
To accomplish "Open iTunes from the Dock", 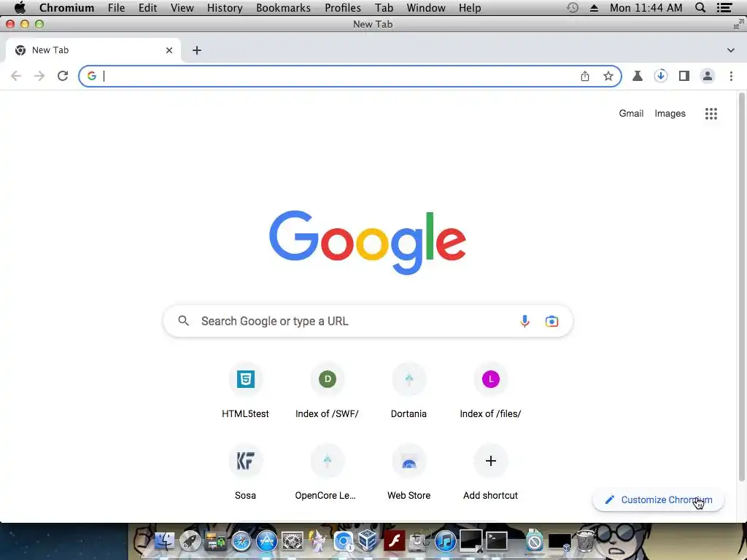I will tap(446, 542).
